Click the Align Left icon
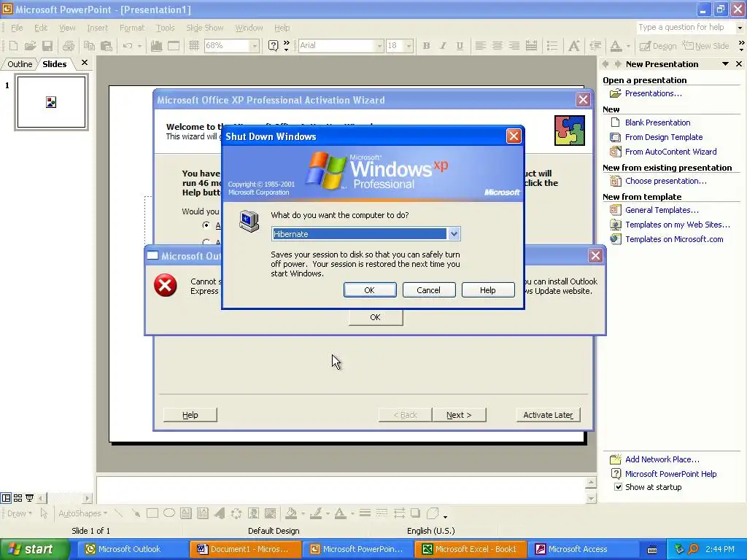The width and height of the screenshot is (747, 560). [x=480, y=46]
